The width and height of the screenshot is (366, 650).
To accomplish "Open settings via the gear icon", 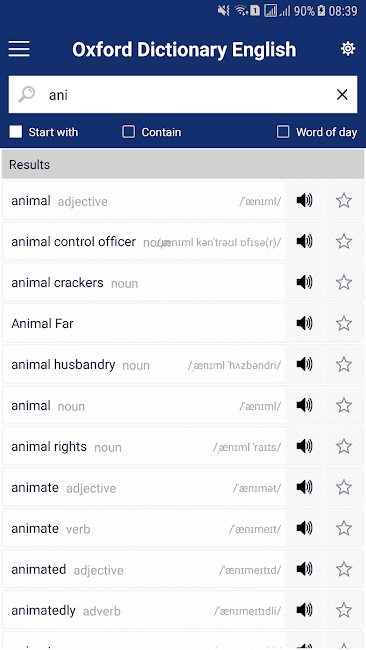I will [347, 49].
